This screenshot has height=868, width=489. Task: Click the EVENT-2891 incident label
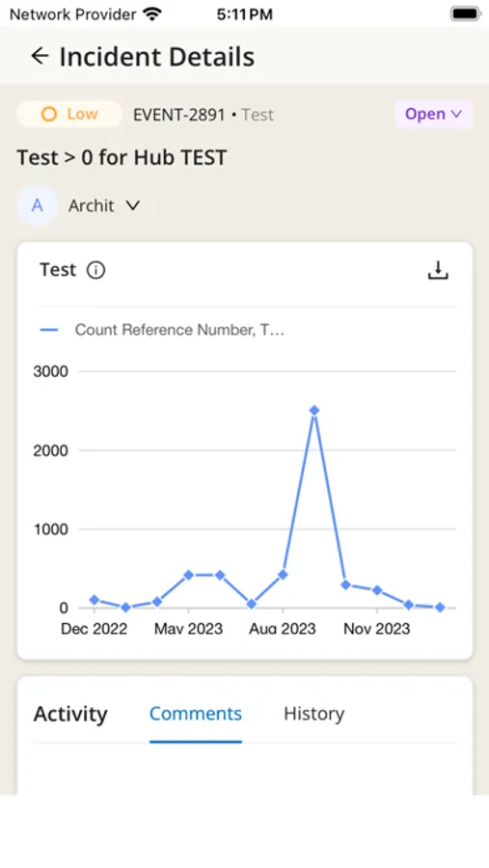coord(178,115)
